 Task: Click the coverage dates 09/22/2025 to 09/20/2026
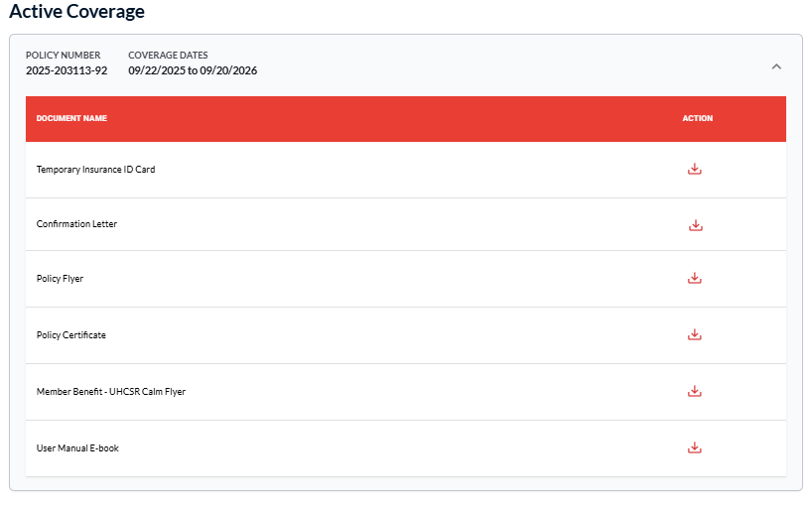click(193, 70)
